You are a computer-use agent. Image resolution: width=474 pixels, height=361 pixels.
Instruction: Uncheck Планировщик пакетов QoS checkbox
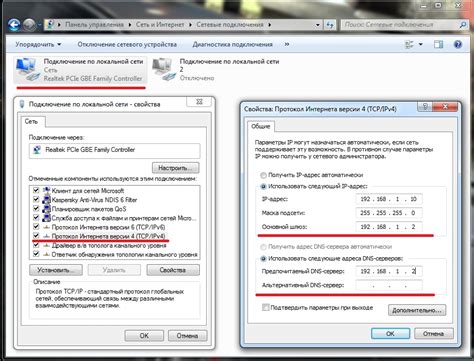tap(36, 209)
